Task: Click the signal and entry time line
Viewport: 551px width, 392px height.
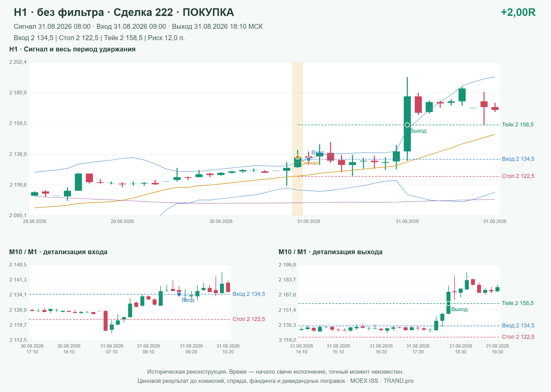Action: coord(138,27)
